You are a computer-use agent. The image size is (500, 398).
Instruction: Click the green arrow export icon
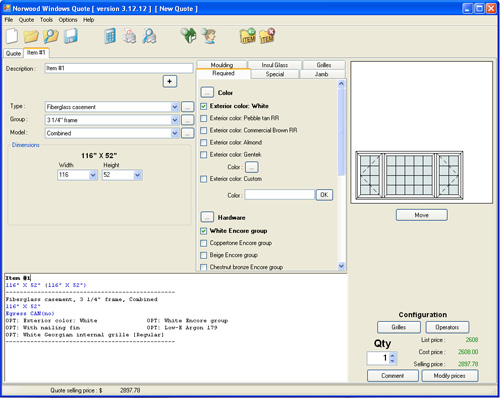(189, 36)
